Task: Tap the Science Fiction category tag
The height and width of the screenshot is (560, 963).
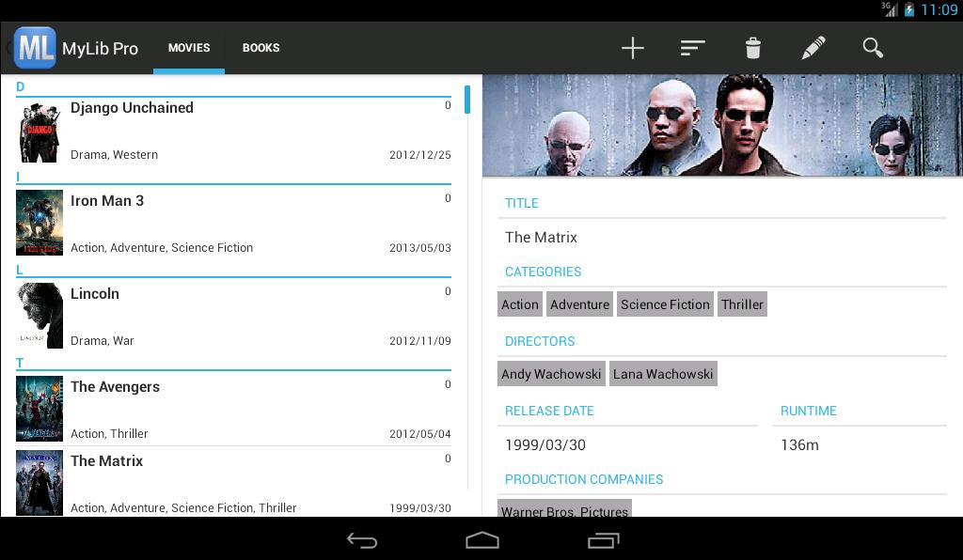Action: [x=665, y=304]
